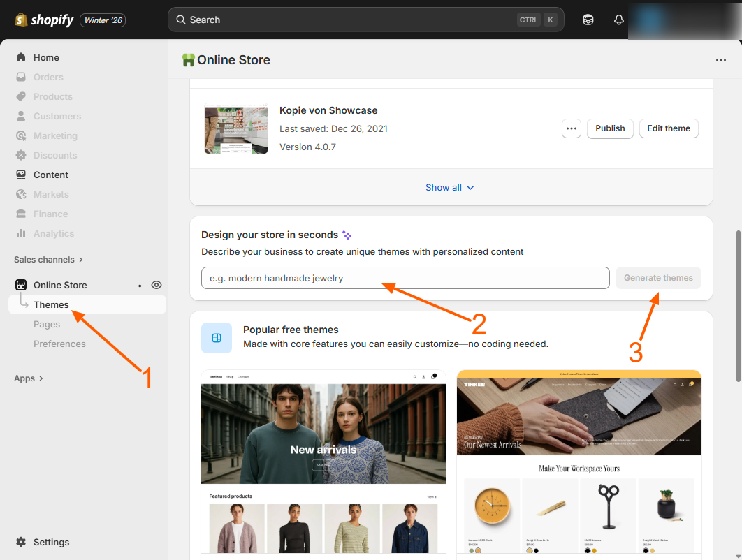Open Kopie von Showcase more actions
The width and height of the screenshot is (742, 560).
[x=571, y=128]
